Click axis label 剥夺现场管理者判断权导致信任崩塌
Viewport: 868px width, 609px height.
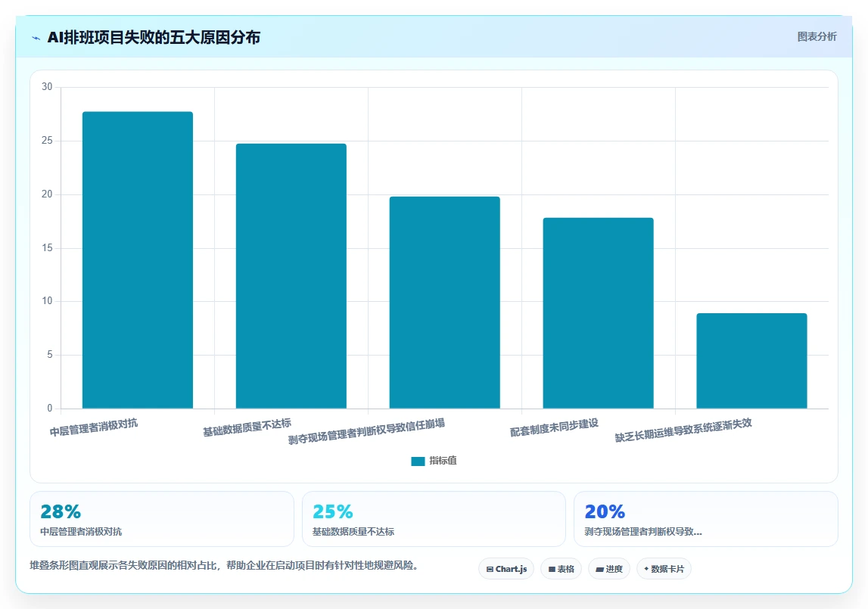coord(366,432)
